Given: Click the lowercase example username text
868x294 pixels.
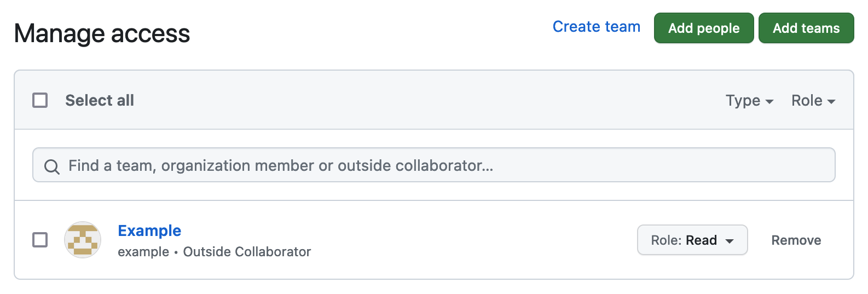Looking at the screenshot, I should point(143,252).
